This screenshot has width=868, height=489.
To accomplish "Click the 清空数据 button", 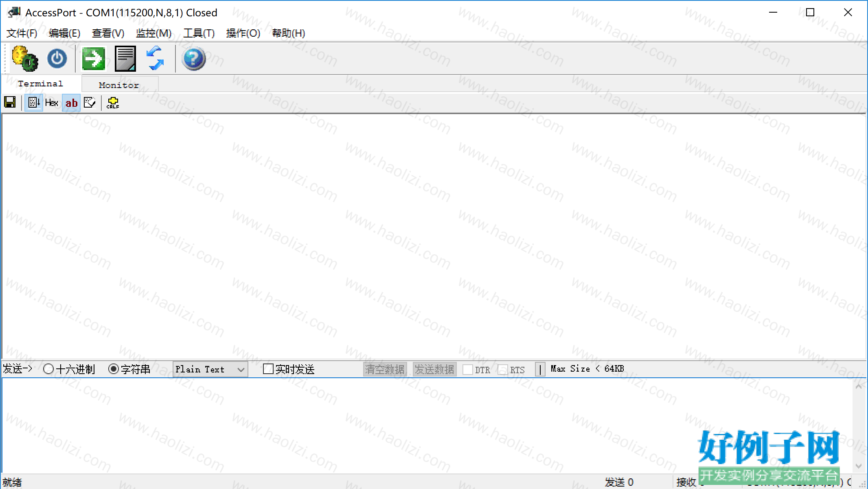I will click(385, 369).
